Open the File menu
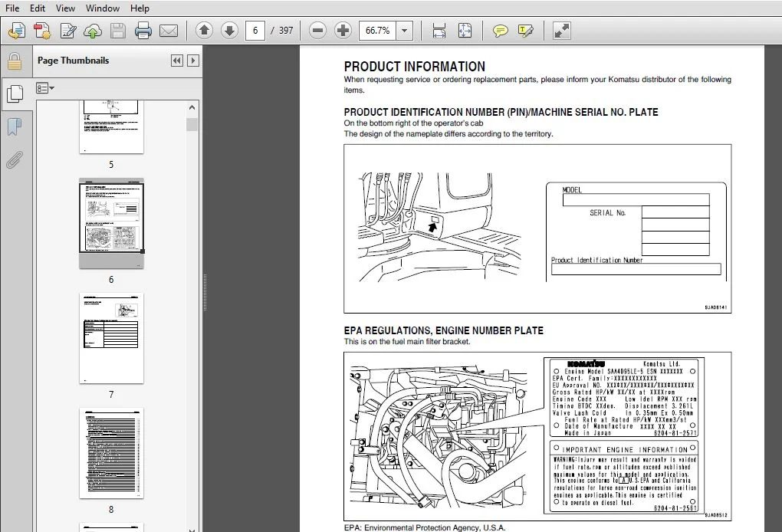 12,8
